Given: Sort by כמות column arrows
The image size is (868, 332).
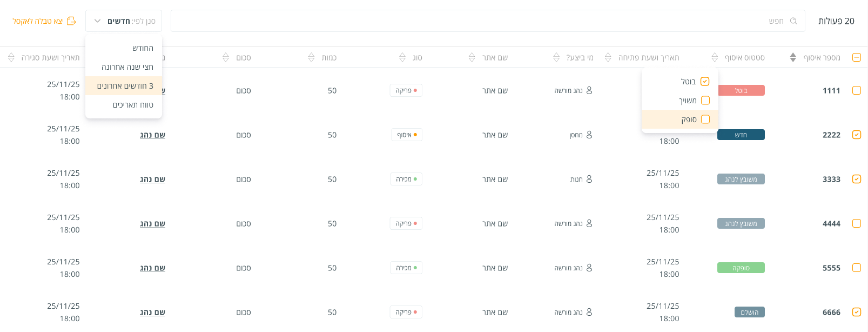Looking at the screenshot, I should tap(311, 57).
